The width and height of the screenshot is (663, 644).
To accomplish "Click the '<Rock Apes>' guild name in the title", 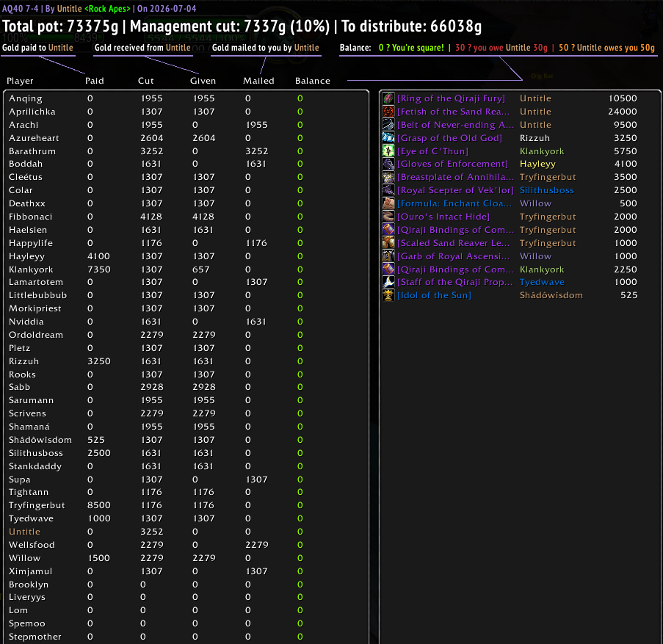I will pos(107,9).
